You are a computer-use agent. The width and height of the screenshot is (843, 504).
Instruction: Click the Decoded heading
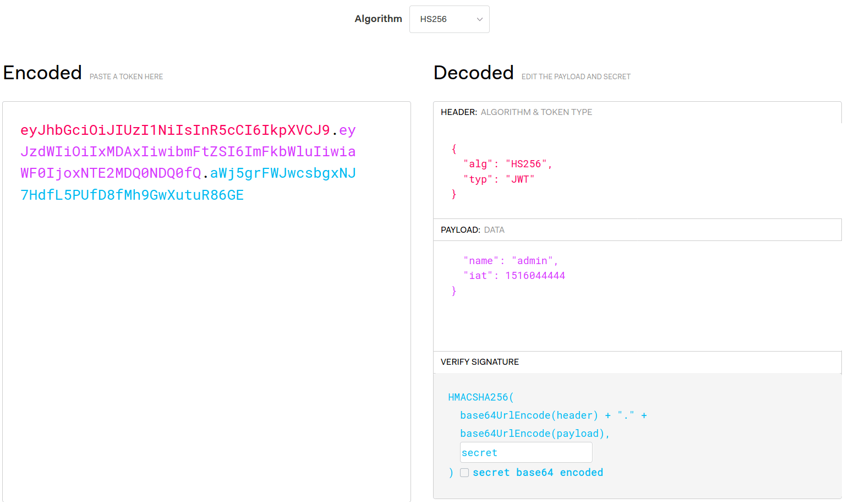click(x=473, y=72)
